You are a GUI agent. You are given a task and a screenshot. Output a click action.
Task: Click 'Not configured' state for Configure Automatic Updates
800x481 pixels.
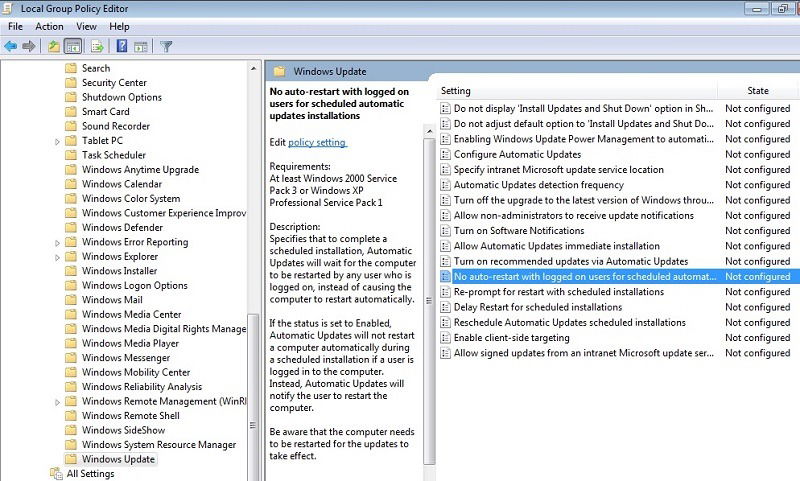coord(758,154)
